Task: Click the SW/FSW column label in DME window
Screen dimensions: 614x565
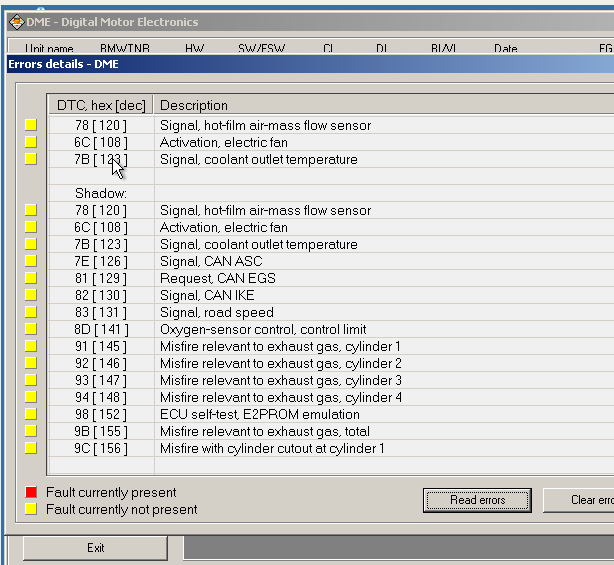Action: (262, 49)
